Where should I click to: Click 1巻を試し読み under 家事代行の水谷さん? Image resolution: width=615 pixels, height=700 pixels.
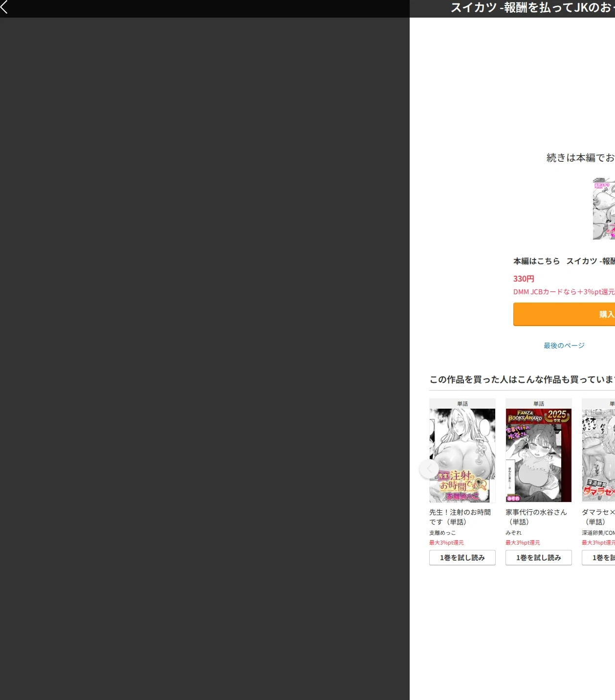pos(539,558)
